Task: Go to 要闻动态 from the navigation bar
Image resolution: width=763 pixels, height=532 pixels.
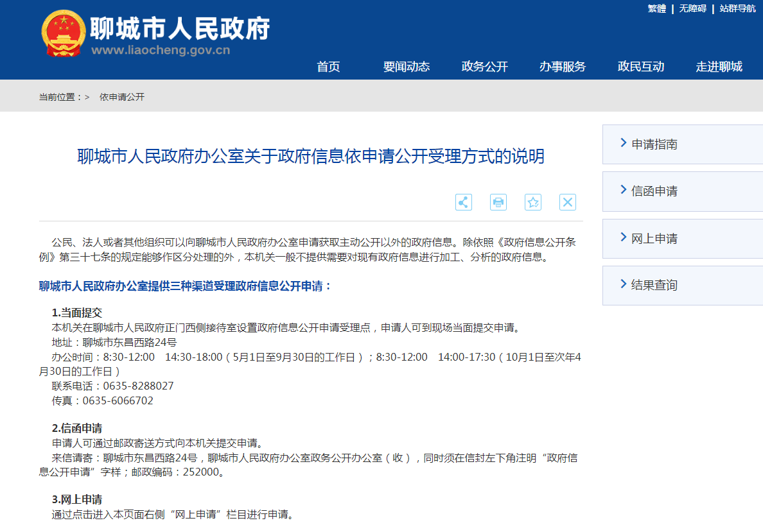Action: pyautogui.click(x=406, y=66)
